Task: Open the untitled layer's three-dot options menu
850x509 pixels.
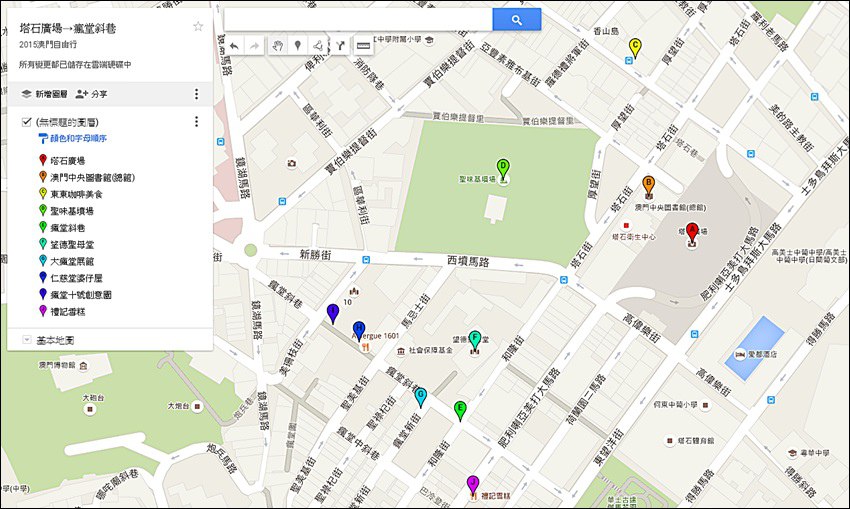Action: 196,122
